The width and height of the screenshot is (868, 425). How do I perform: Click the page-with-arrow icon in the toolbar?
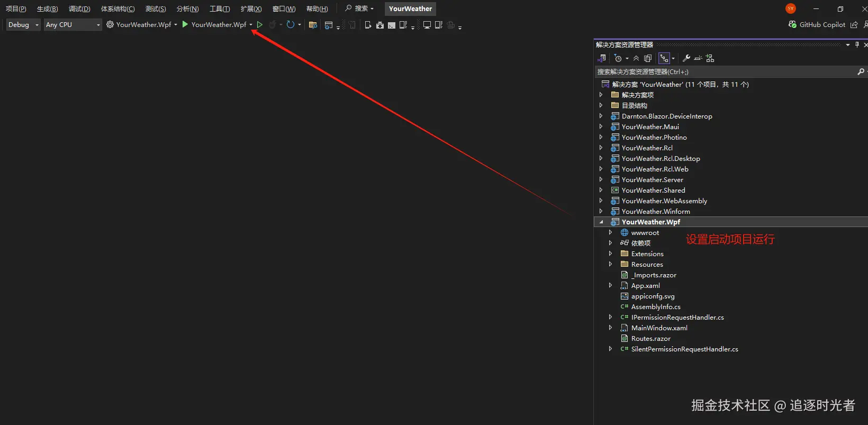368,25
